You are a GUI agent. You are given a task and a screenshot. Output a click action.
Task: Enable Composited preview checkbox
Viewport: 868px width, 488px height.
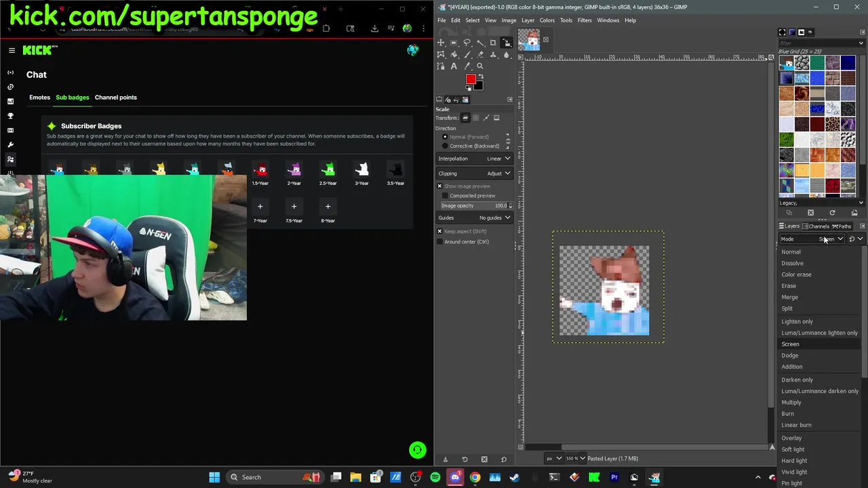(x=445, y=196)
